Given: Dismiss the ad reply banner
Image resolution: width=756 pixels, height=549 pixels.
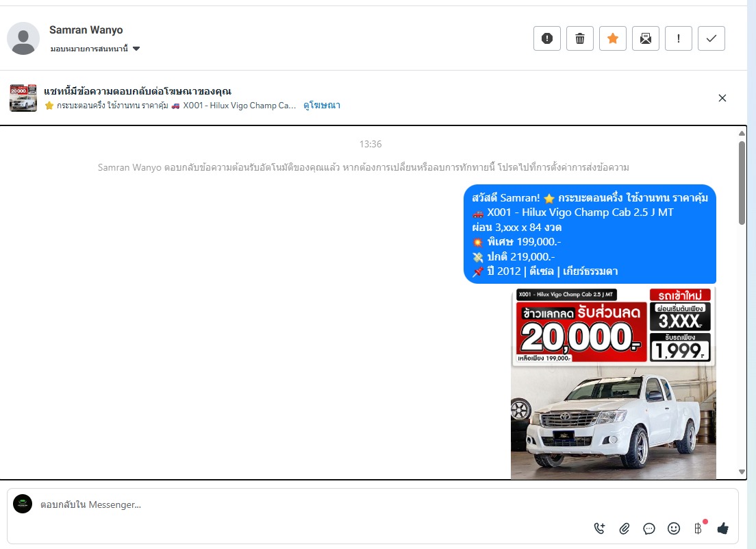Looking at the screenshot, I should [x=722, y=98].
